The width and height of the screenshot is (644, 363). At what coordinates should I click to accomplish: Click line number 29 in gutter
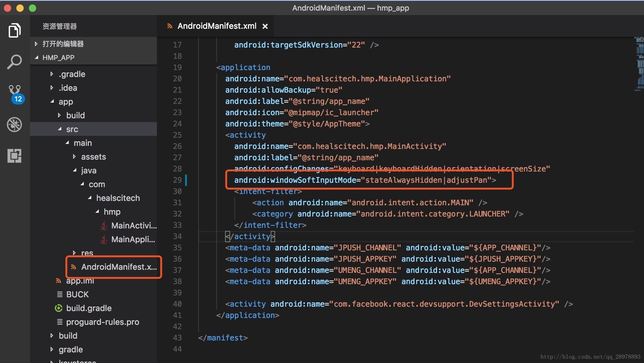[177, 180]
